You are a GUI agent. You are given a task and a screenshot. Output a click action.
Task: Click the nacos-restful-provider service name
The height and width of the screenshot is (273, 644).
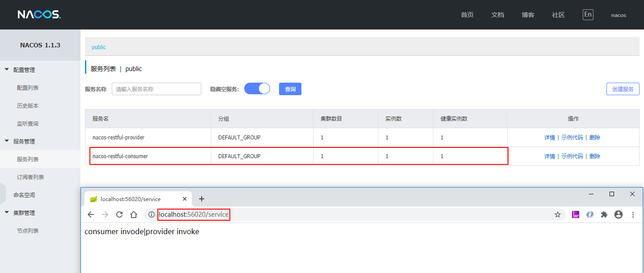coord(119,138)
